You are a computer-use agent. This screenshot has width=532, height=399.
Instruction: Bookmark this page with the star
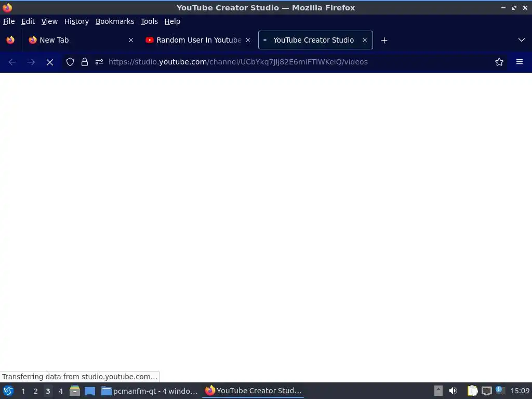499,62
